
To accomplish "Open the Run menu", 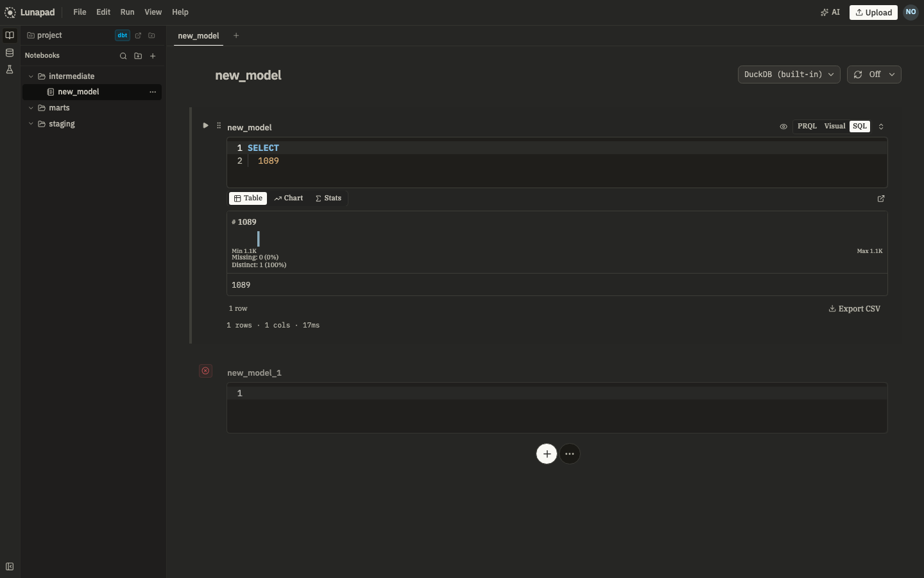I will (x=127, y=12).
